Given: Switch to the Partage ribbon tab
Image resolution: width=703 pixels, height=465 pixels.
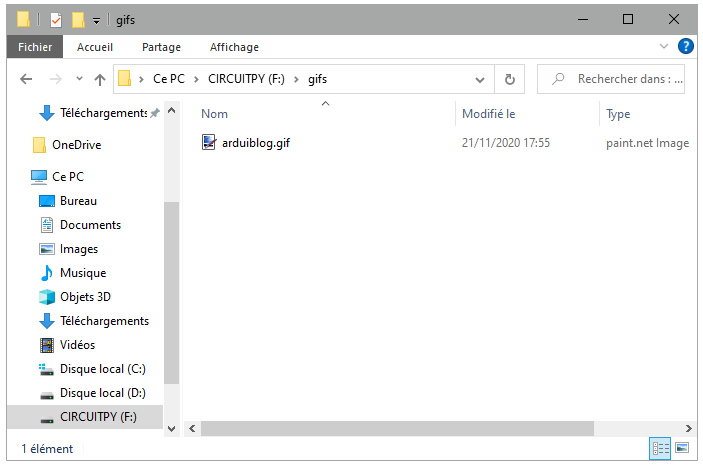Looking at the screenshot, I should click(x=161, y=47).
